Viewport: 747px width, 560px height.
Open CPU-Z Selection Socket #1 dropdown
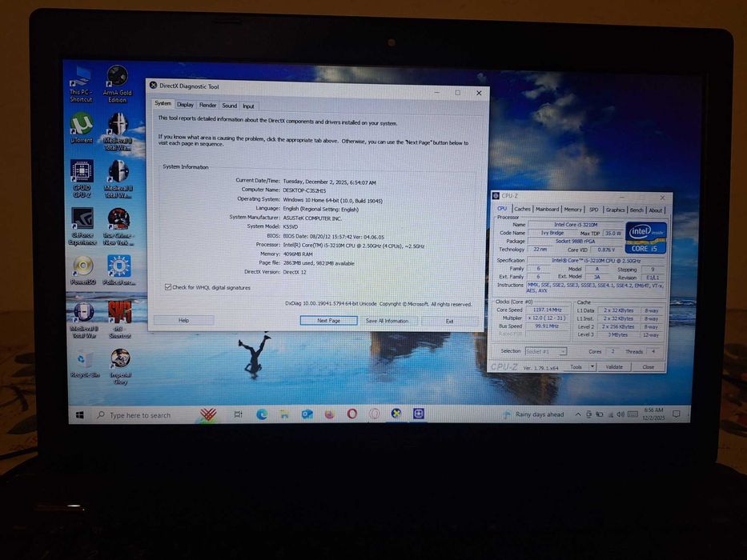545,351
